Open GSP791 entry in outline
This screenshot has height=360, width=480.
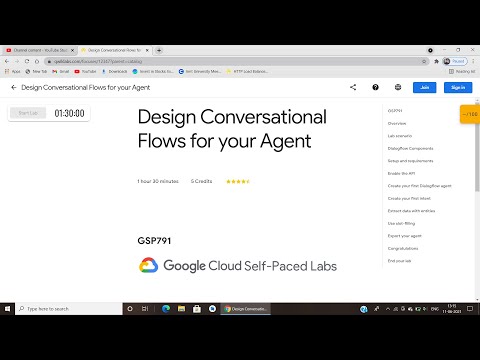(395, 111)
